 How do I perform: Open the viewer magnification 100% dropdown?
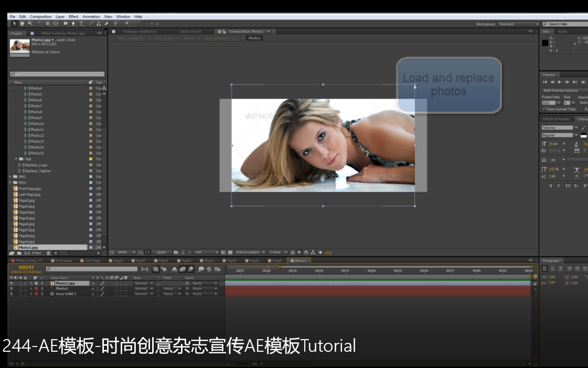coord(126,253)
